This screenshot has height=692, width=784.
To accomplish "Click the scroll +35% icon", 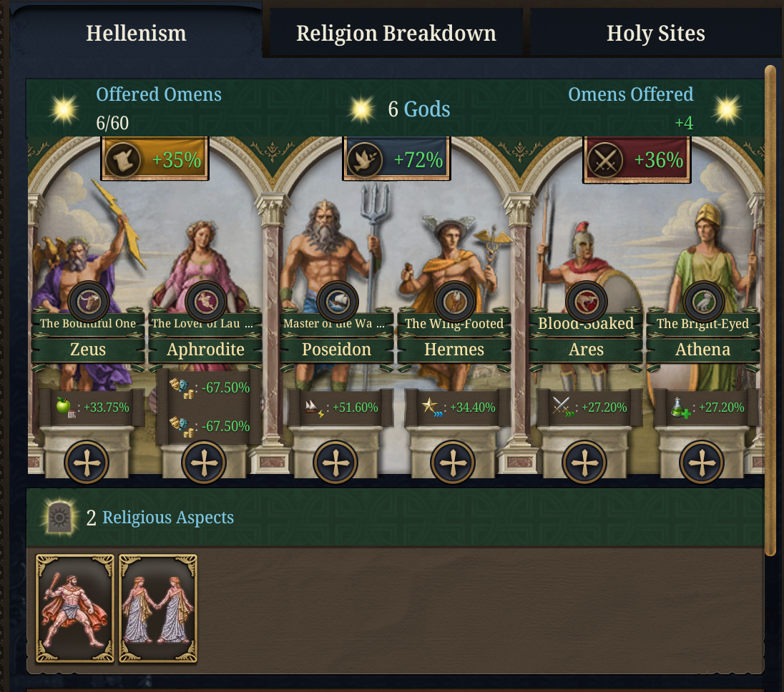I will 121,160.
